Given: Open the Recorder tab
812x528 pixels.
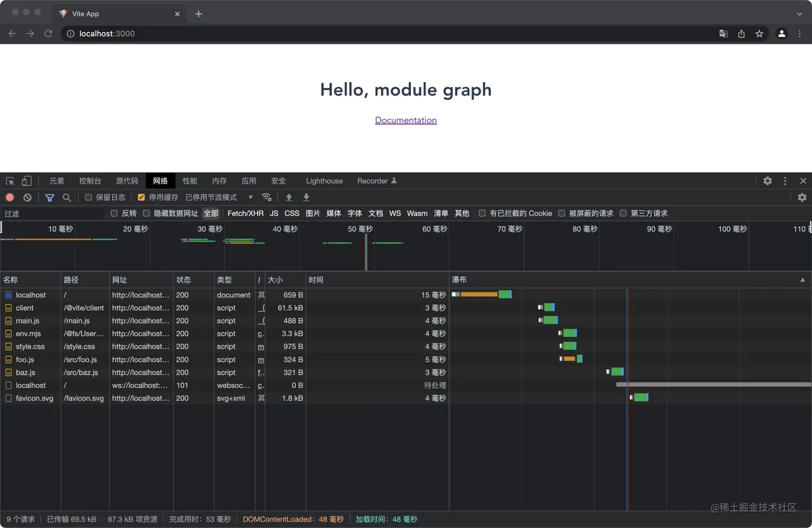Looking at the screenshot, I should pos(376,181).
